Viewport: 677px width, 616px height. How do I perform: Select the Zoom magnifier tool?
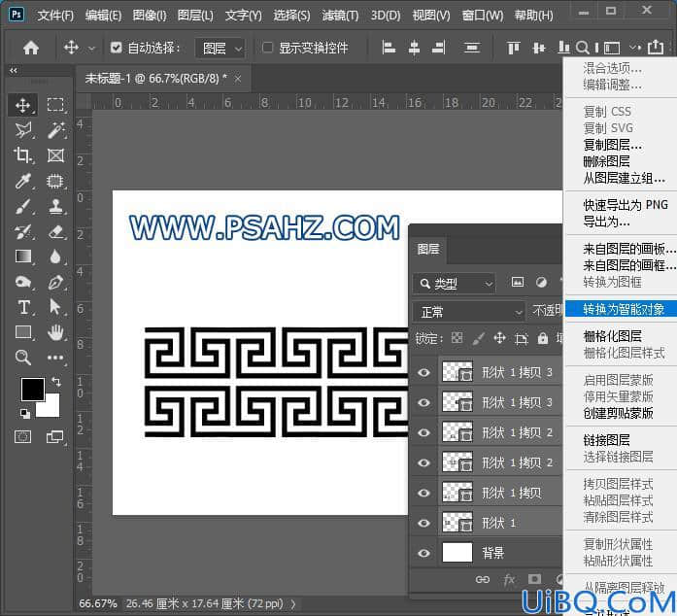pos(22,358)
